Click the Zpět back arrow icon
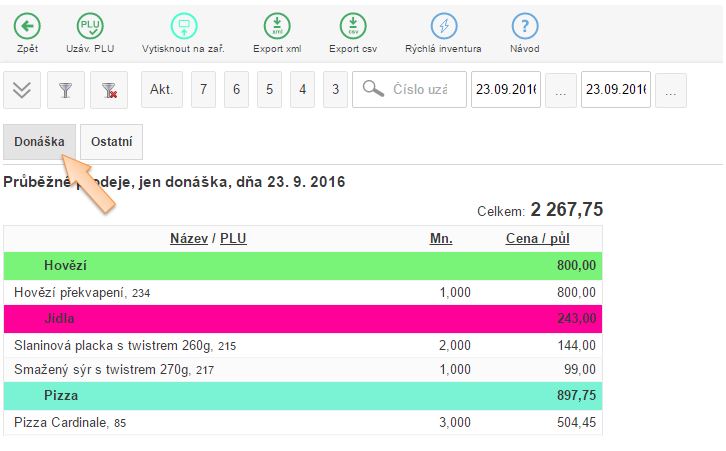Image resolution: width=726 pixels, height=451 pixels. [x=28, y=26]
